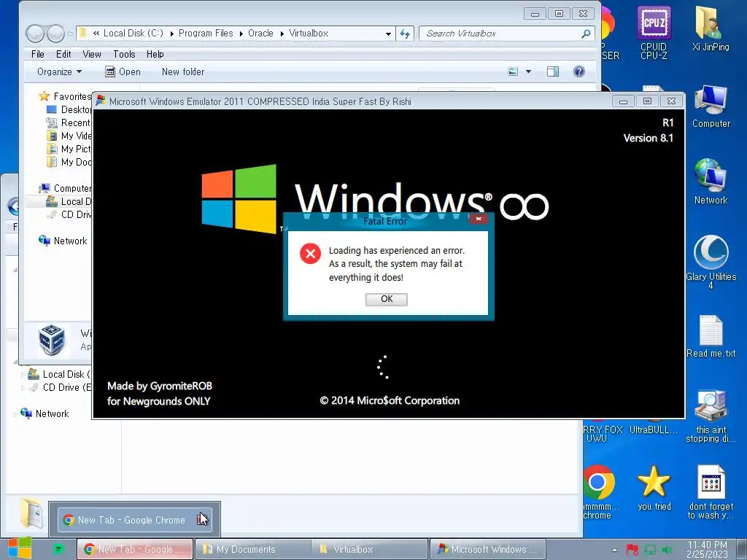Go back with the Explorer back button
The width and height of the screenshot is (747, 560).
click(x=35, y=34)
